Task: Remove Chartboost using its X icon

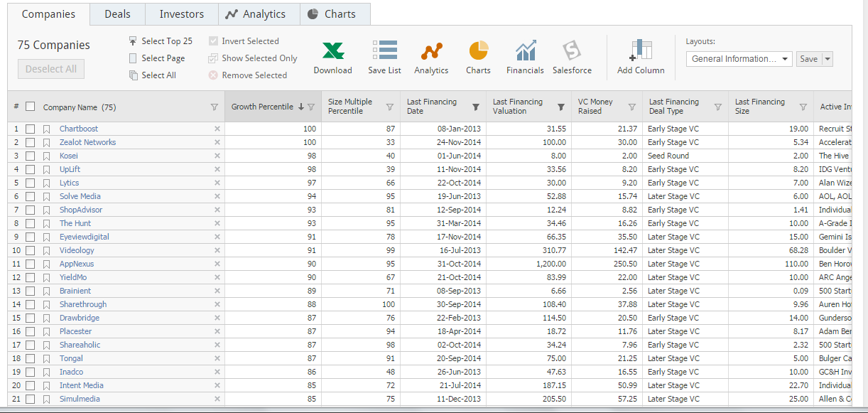Action: click(x=217, y=129)
